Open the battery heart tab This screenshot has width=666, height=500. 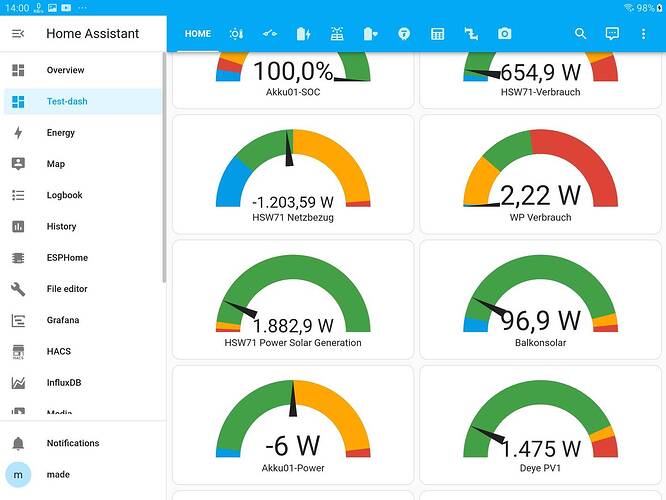tap(370, 34)
